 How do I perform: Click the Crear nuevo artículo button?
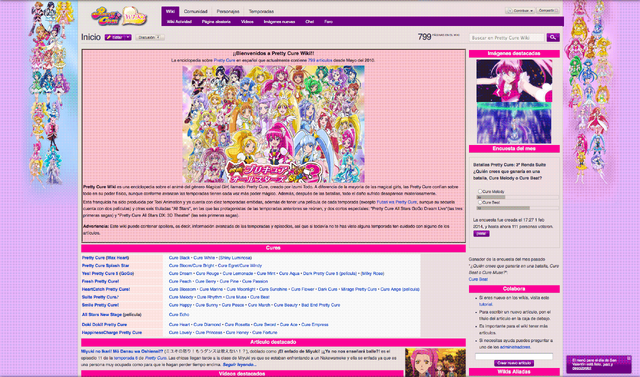pos(514,363)
